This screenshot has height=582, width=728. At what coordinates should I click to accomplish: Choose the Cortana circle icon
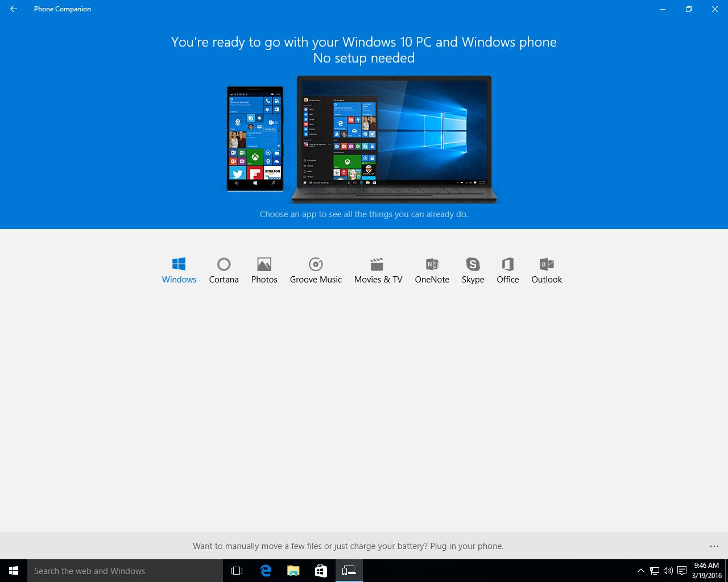[x=224, y=264]
